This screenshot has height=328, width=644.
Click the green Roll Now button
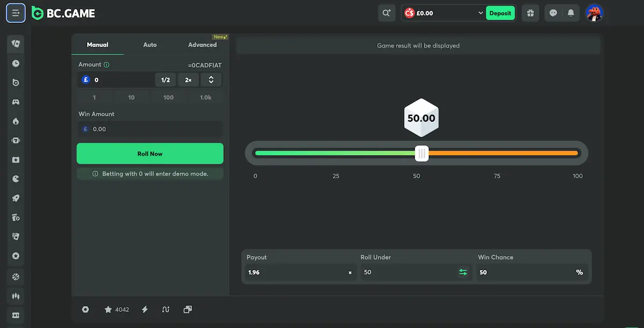click(x=150, y=153)
